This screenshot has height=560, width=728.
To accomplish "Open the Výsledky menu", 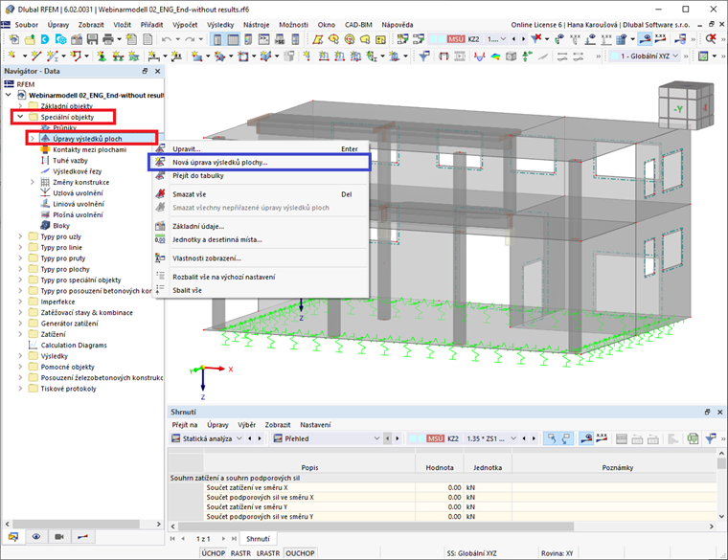I will pyautogui.click(x=220, y=25).
